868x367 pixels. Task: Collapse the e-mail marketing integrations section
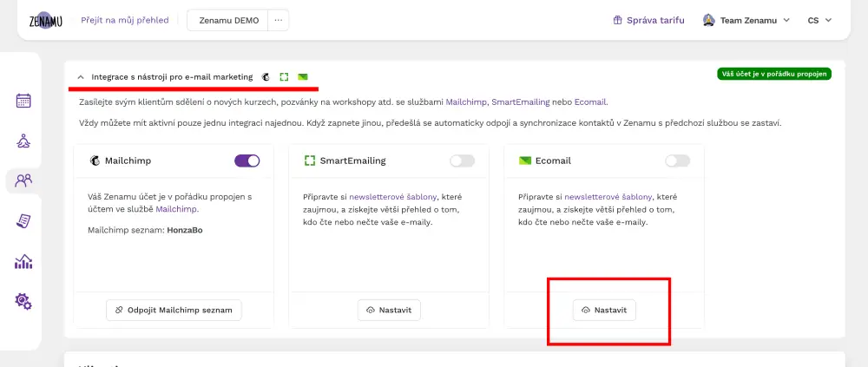pos(80,77)
